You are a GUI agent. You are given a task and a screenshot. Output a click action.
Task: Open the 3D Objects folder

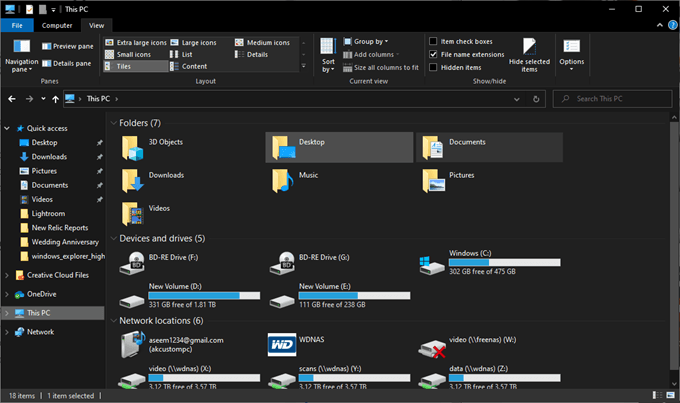[133, 148]
